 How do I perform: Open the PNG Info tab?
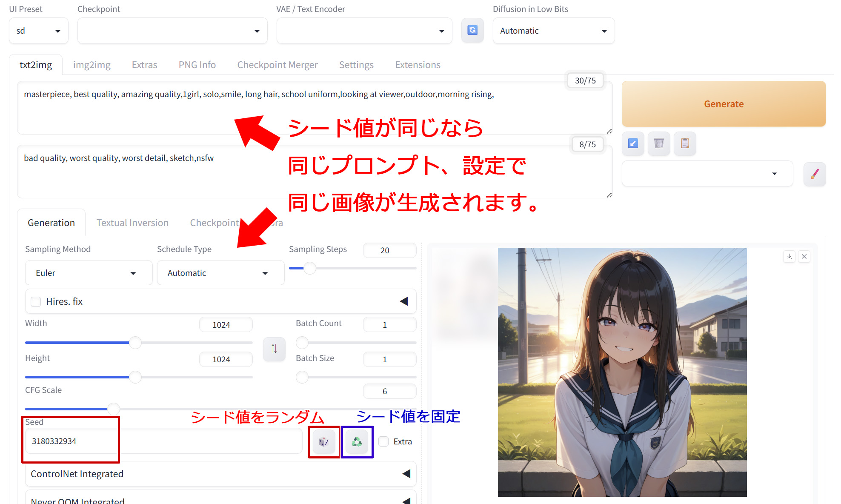click(x=197, y=65)
